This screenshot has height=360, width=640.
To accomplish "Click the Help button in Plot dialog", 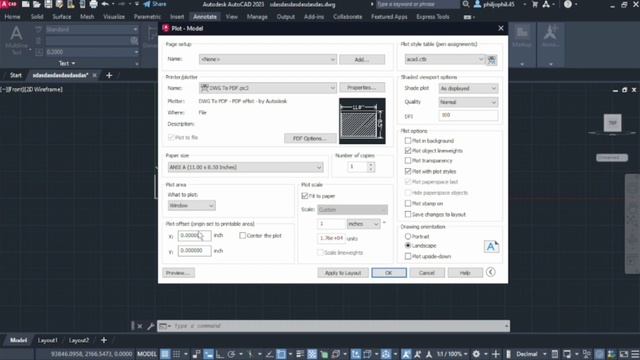I will (x=465, y=273).
